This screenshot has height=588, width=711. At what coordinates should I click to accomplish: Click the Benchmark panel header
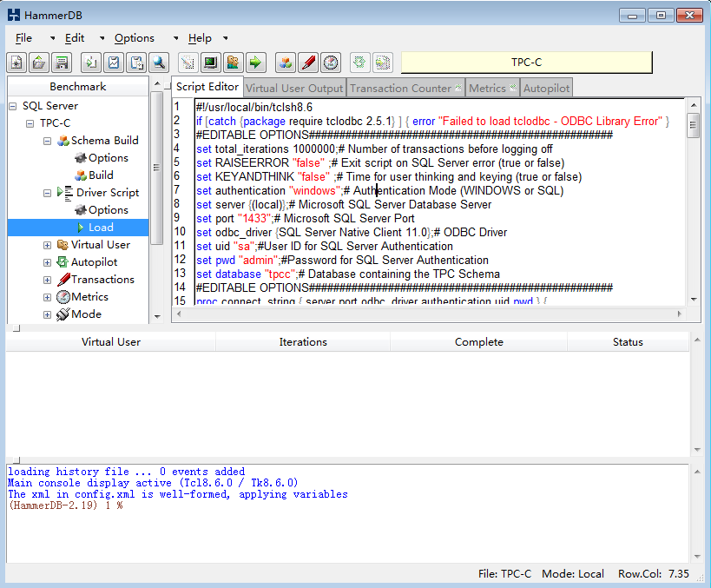(x=78, y=87)
